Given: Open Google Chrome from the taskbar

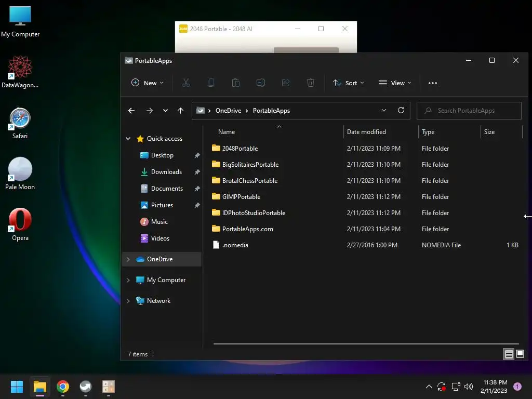Looking at the screenshot, I should [x=63, y=387].
